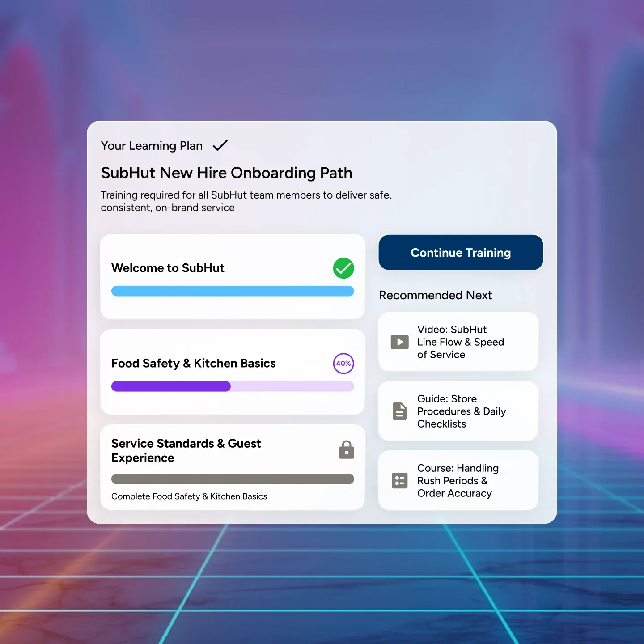Click the document icon for Store Procedures guide
The image size is (644, 644).
click(399, 411)
